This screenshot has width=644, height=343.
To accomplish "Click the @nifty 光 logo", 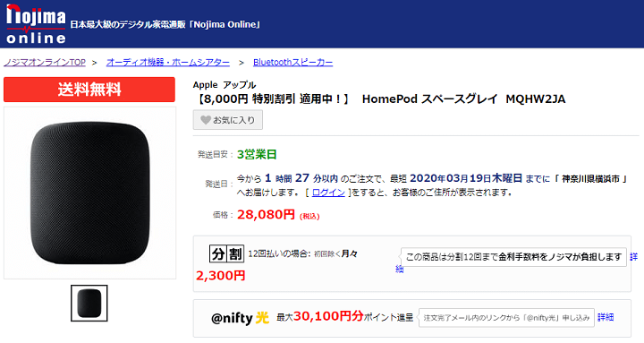I will [241, 318].
